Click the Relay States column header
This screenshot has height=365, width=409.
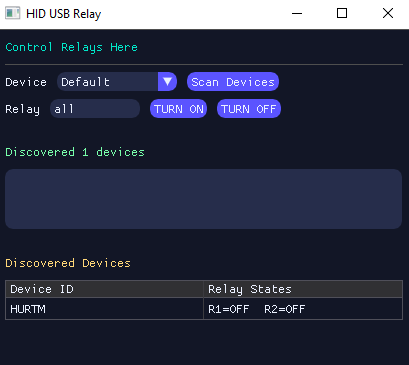point(303,289)
